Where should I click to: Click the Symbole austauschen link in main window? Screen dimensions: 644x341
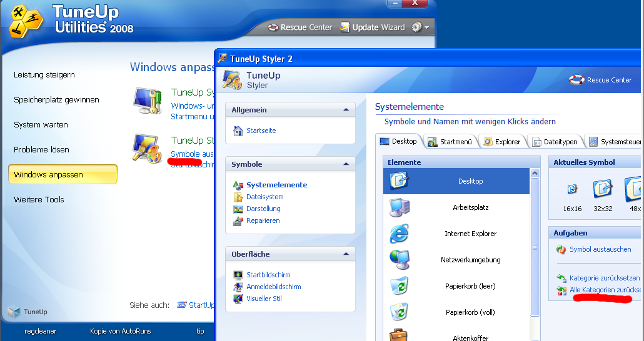tap(192, 154)
